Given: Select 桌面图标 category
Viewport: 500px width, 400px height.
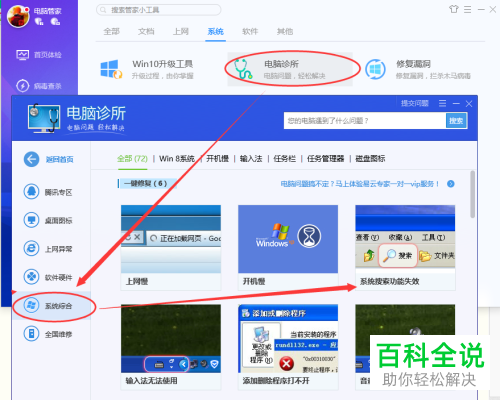Looking at the screenshot, I should (x=48, y=220).
